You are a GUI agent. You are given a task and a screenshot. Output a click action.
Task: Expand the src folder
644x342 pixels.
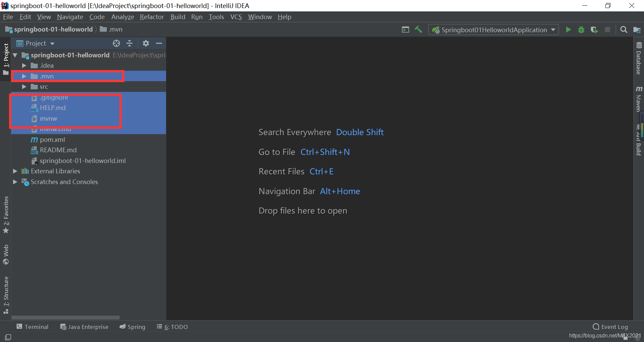(x=24, y=87)
